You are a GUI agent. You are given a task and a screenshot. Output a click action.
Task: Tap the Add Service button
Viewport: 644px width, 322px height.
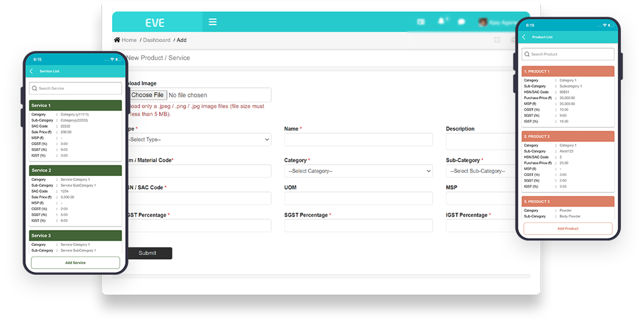click(x=75, y=262)
